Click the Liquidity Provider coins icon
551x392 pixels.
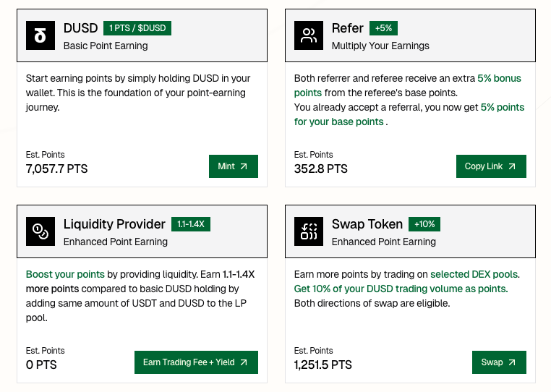[40, 231]
